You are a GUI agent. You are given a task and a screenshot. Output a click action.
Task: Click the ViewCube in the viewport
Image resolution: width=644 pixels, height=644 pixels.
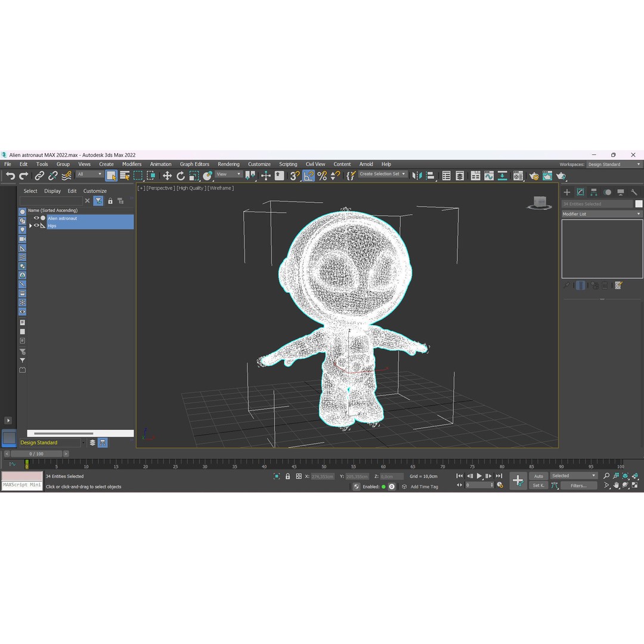pos(539,203)
